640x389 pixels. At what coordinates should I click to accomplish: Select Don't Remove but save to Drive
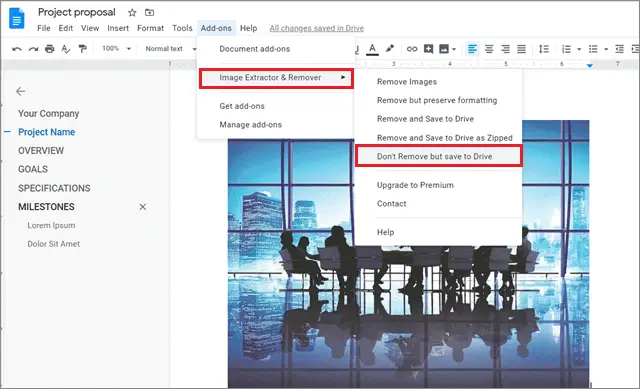438,156
